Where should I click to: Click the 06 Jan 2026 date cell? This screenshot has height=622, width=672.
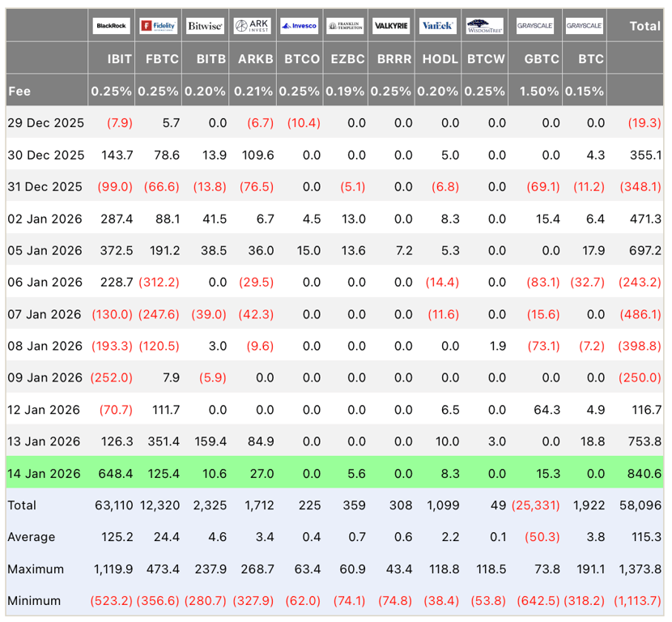pyautogui.click(x=45, y=282)
